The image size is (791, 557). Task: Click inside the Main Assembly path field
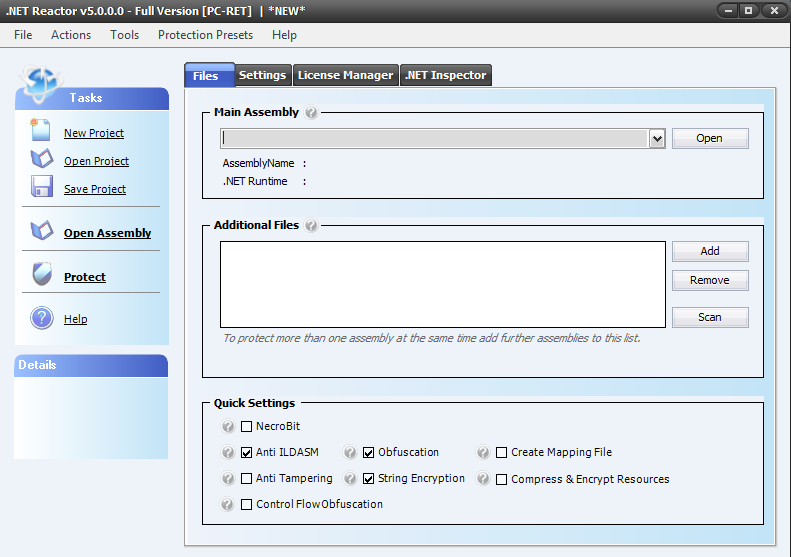tap(434, 139)
